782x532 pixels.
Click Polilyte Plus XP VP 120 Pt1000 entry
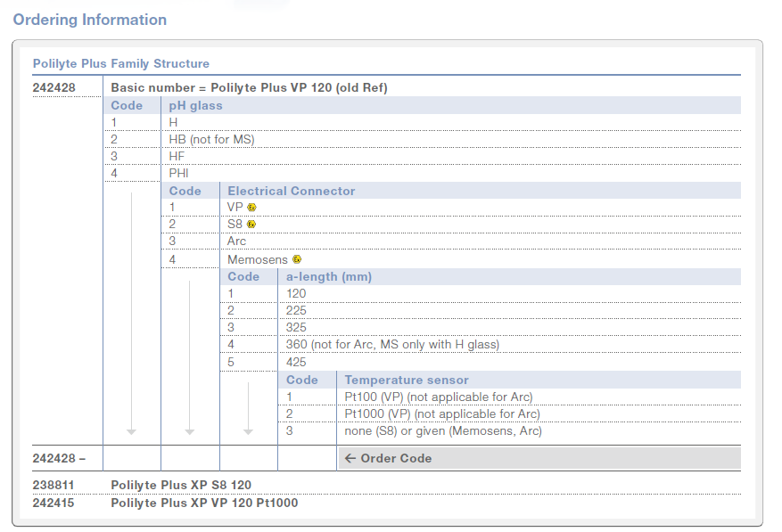204,503
